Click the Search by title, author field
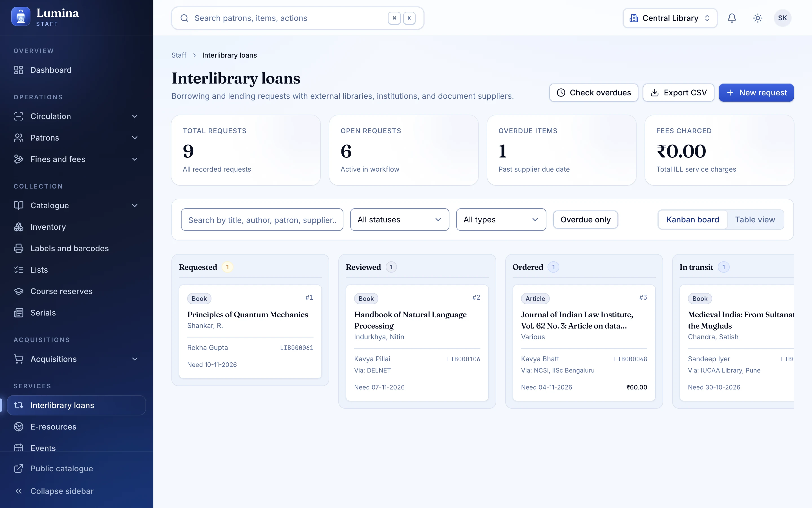This screenshot has width=812, height=508. click(x=262, y=220)
